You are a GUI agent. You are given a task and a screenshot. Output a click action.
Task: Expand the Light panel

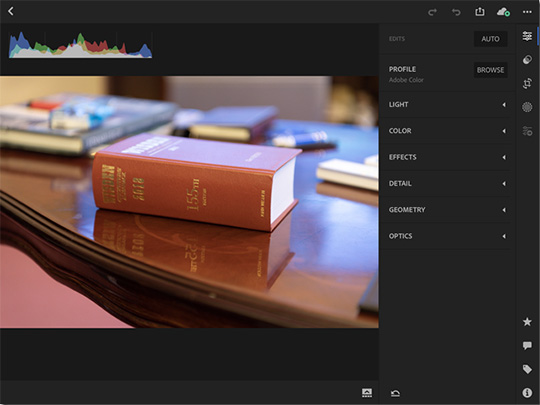click(x=447, y=104)
